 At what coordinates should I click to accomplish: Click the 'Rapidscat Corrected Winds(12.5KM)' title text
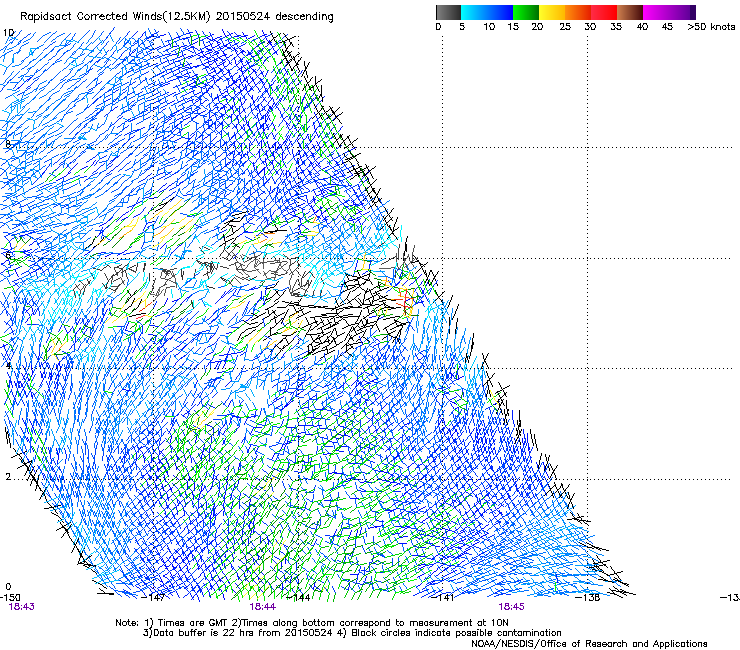pos(115,17)
